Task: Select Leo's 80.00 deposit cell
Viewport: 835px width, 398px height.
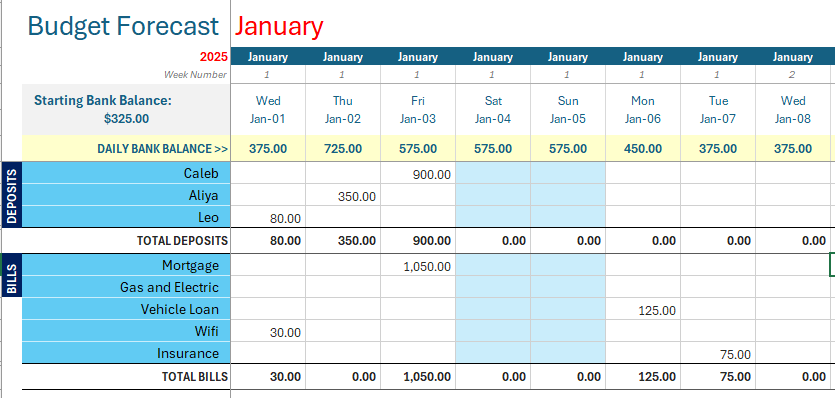Action: (x=268, y=217)
